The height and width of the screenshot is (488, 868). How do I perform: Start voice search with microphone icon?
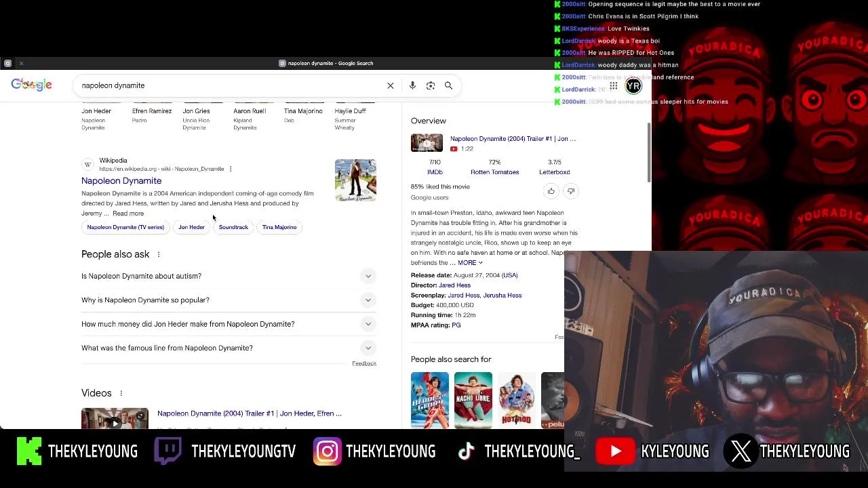click(x=412, y=85)
